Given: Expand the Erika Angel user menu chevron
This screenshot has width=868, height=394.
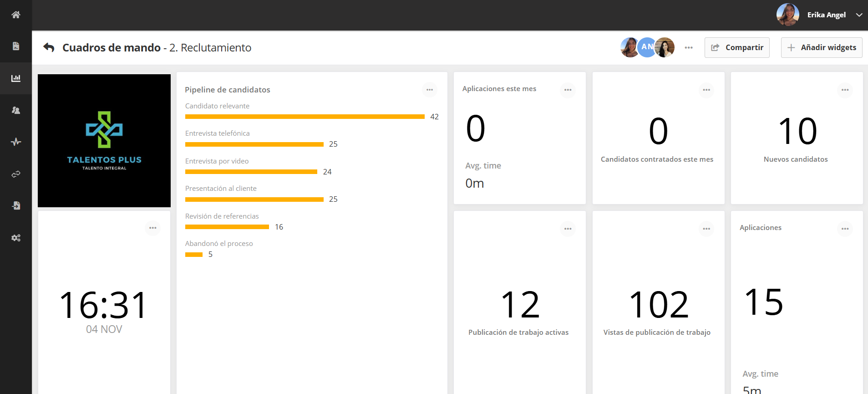Looking at the screenshot, I should (x=859, y=15).
